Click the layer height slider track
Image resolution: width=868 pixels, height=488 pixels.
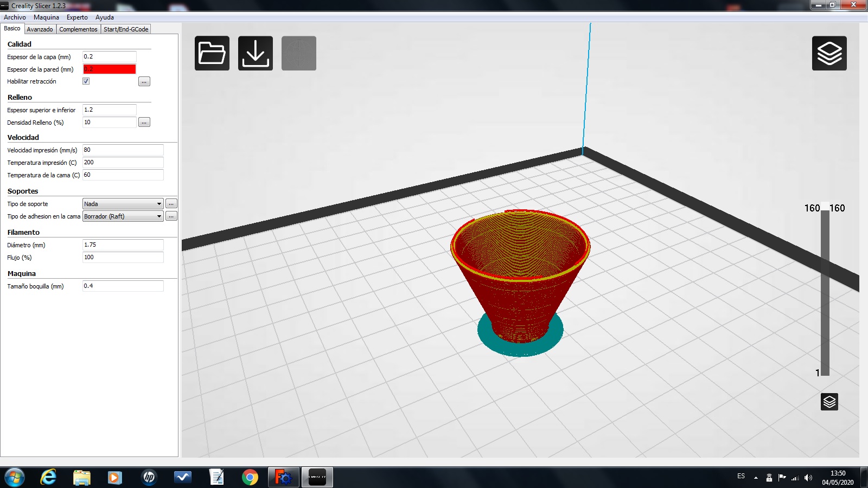point(825,293)
